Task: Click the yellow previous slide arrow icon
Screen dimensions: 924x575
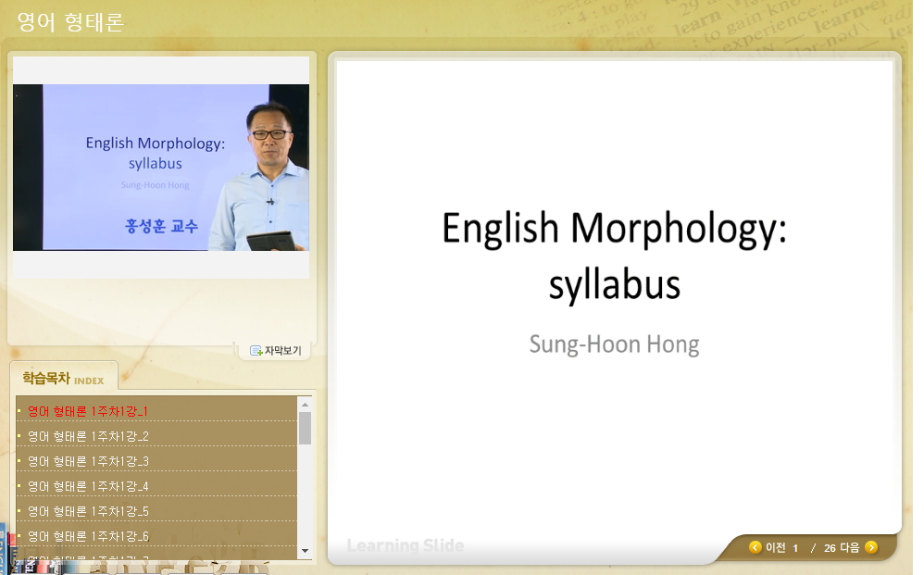Action: click(x=755, y=547)
